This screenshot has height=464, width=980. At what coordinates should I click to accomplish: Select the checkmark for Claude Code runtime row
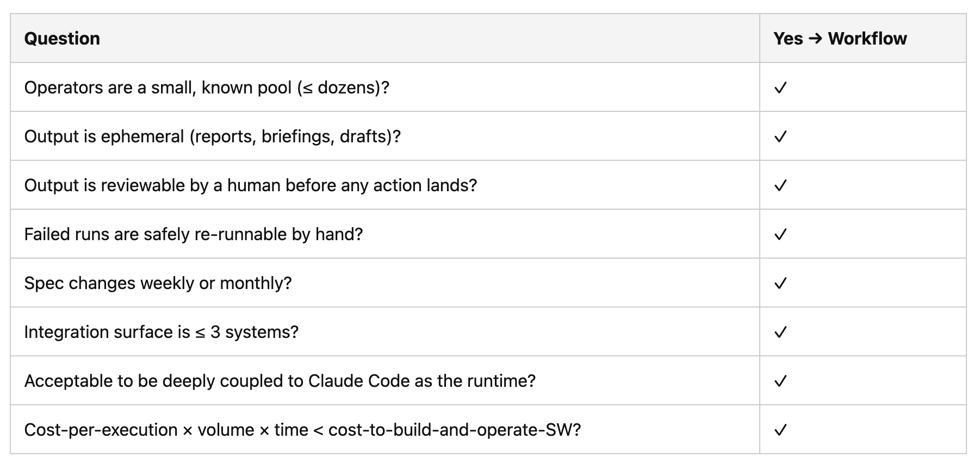point(780,381)
